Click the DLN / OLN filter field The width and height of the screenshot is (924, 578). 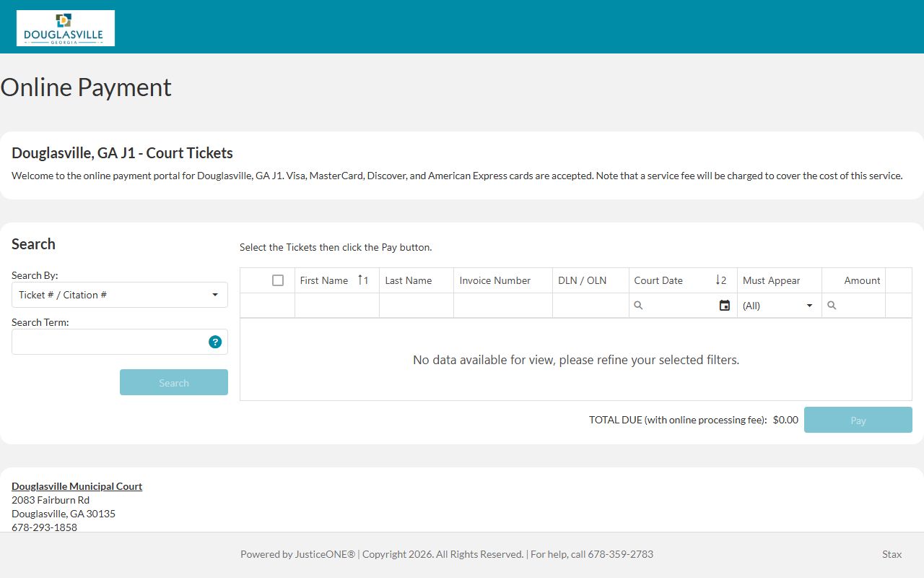[x=590, y=306]
